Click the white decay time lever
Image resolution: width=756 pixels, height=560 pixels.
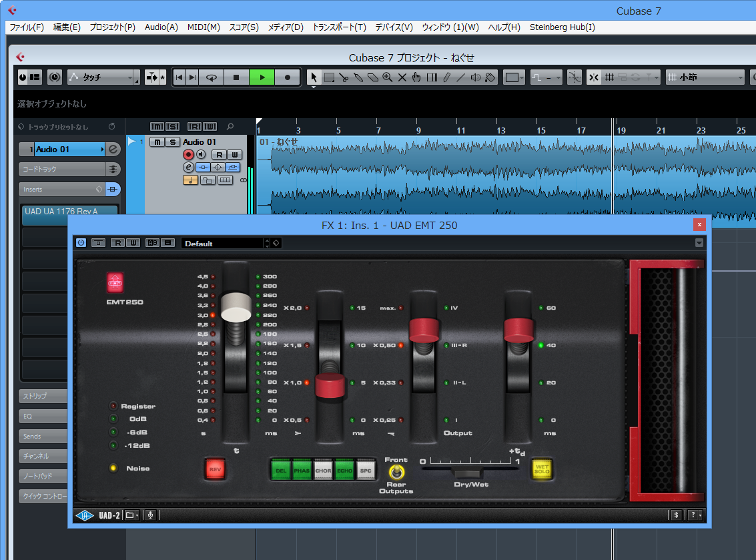coord(236,307)
